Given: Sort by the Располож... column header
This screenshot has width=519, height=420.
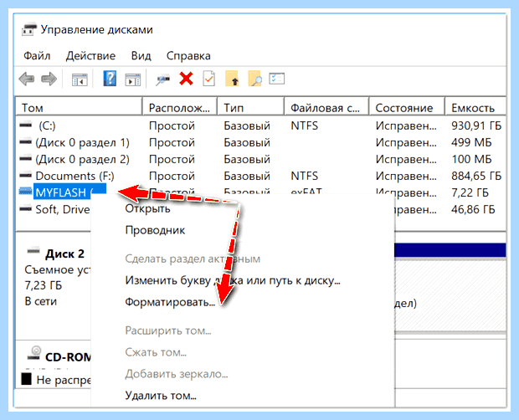Looking at the screenshot, I should tap(180, 107).
